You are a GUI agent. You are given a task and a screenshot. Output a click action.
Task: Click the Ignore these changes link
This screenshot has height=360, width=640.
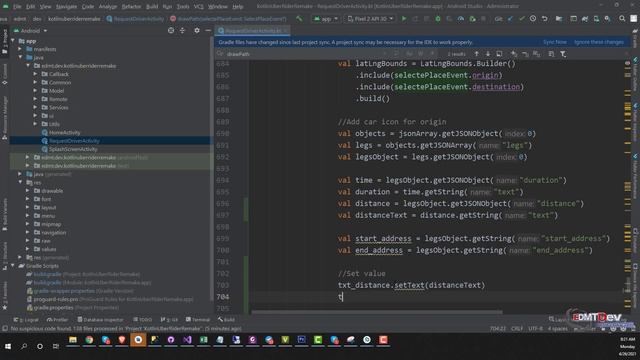599,42
